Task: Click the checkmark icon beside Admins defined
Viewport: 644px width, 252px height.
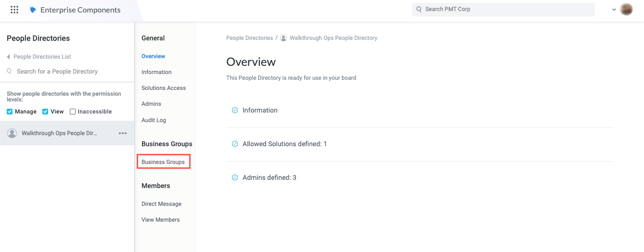Action: tap(235, 177)
